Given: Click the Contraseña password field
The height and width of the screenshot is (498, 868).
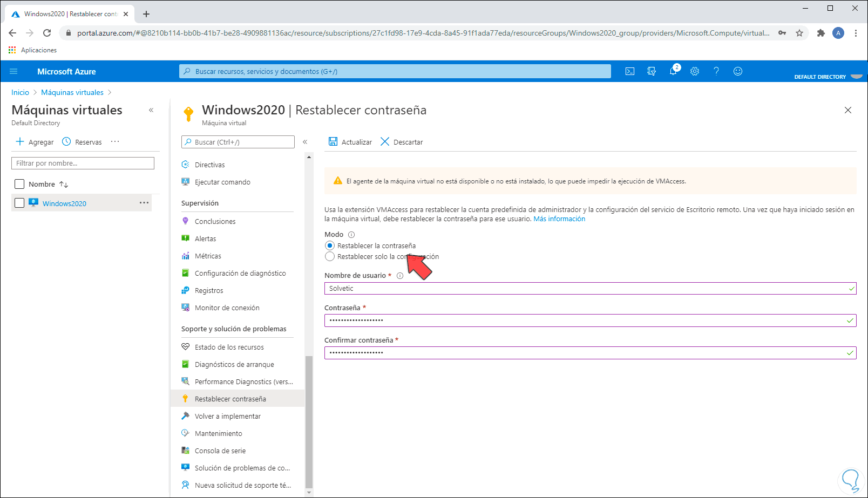Looking at the screenshot, I should point(590,320).
